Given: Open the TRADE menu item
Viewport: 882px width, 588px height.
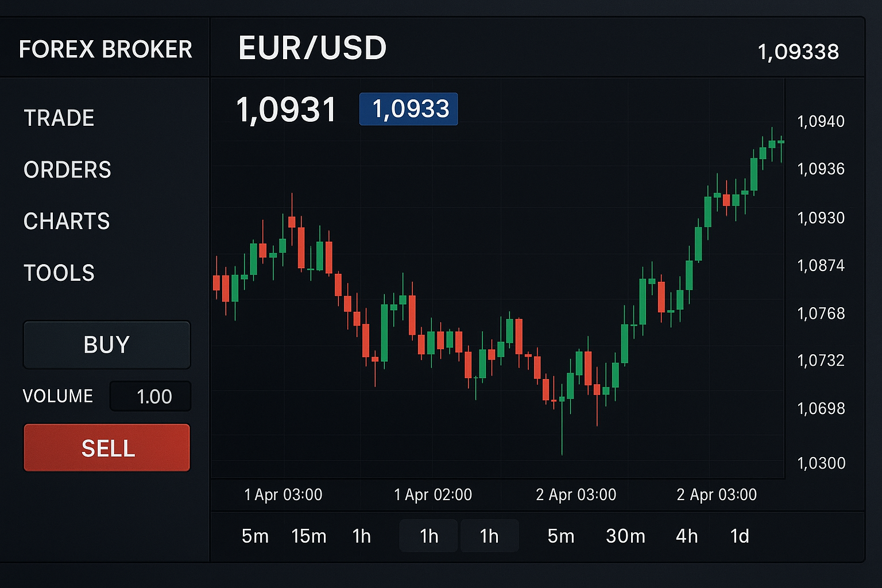Looking at the screenshot, I should [x=59, y=118].
